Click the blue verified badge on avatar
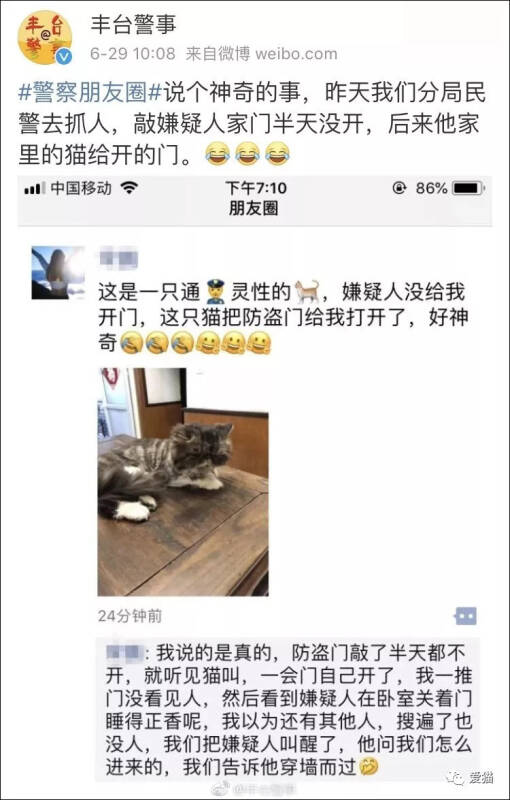The image size is (510, 800). point(64,57)
